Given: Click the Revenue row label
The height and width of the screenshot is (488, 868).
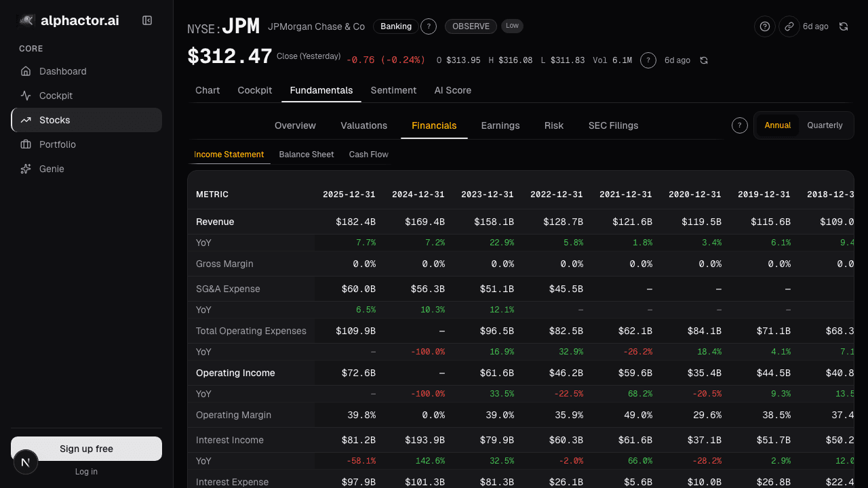Looking at the screenshot, I should point(215,222).
